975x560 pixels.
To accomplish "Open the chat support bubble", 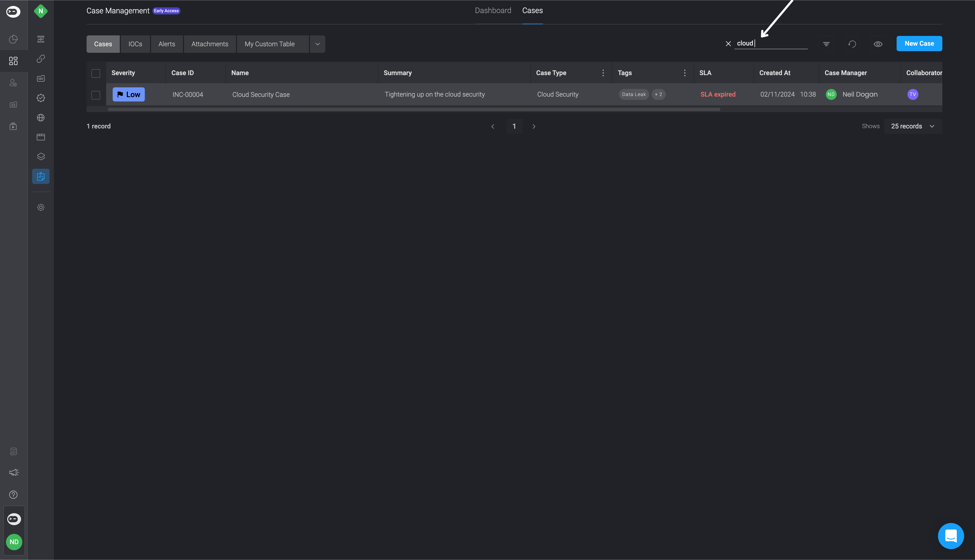I will (x=951, y=536).
